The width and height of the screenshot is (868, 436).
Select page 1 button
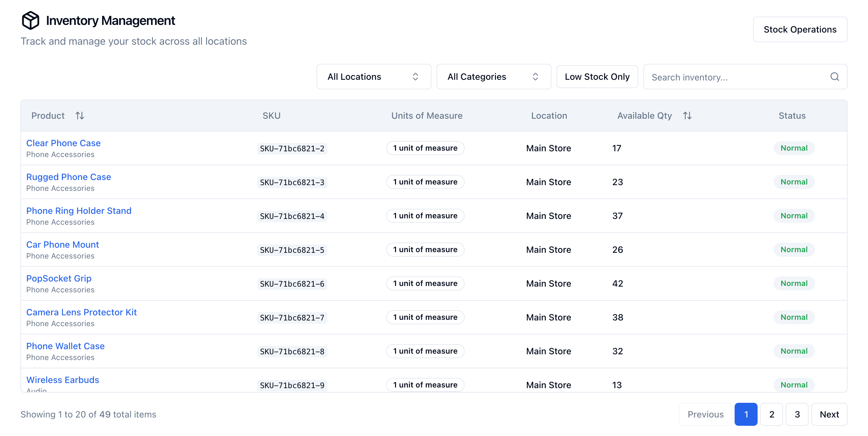point(746,414)
